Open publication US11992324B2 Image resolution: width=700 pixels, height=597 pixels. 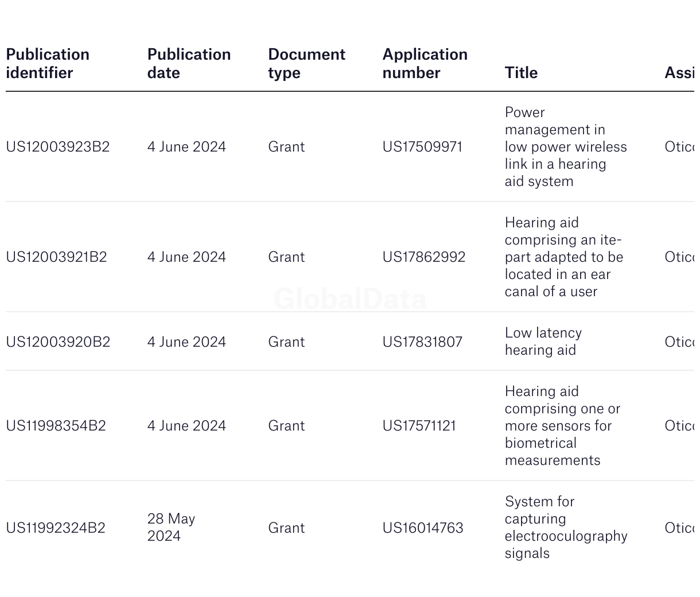point(56,528)
